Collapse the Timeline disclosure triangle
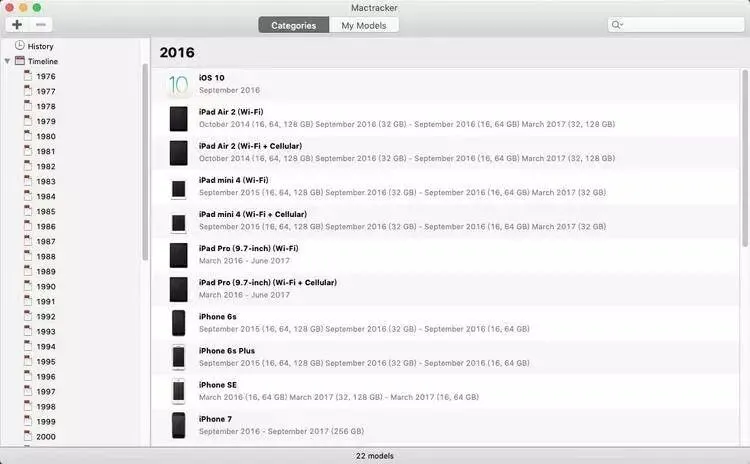Image resolution: width=750 pixels, height=464 pixels. click(7, 61)
